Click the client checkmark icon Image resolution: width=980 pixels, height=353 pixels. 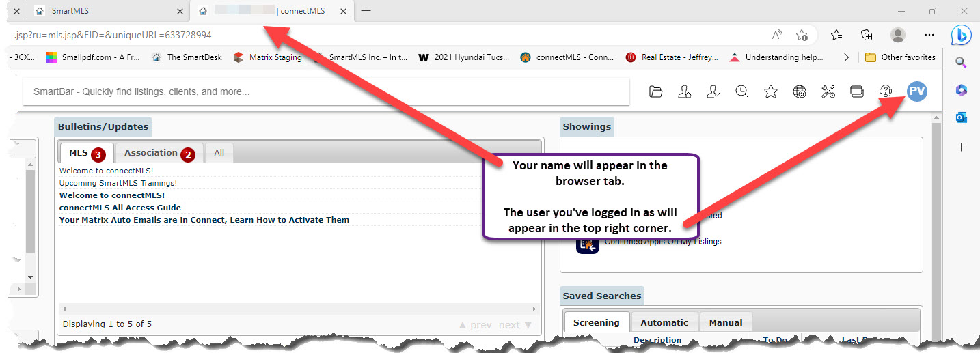point(713,91)
